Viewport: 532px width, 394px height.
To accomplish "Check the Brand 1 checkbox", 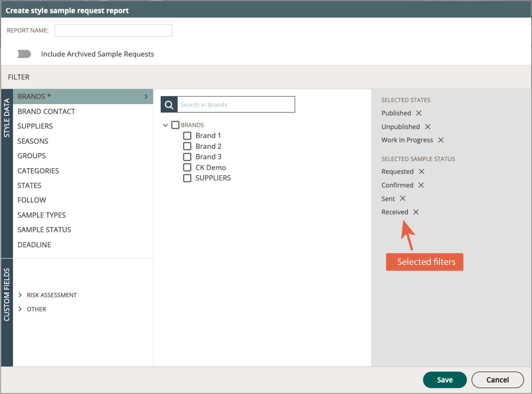I will (187, 136).
